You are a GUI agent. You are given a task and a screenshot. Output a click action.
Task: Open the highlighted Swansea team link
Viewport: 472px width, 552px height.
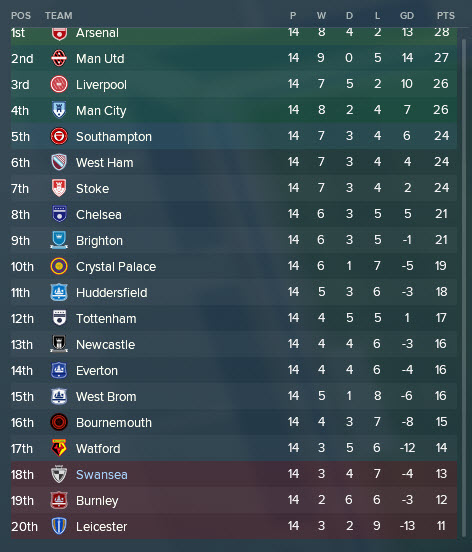click(x=102, y=475)
